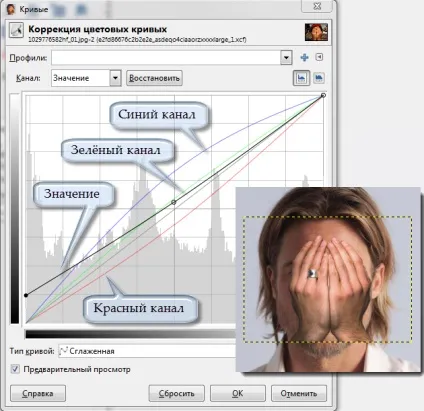Click the Коррекция цветовых кривых heading
Screen dimensions: 424x411
click(98, 29)
